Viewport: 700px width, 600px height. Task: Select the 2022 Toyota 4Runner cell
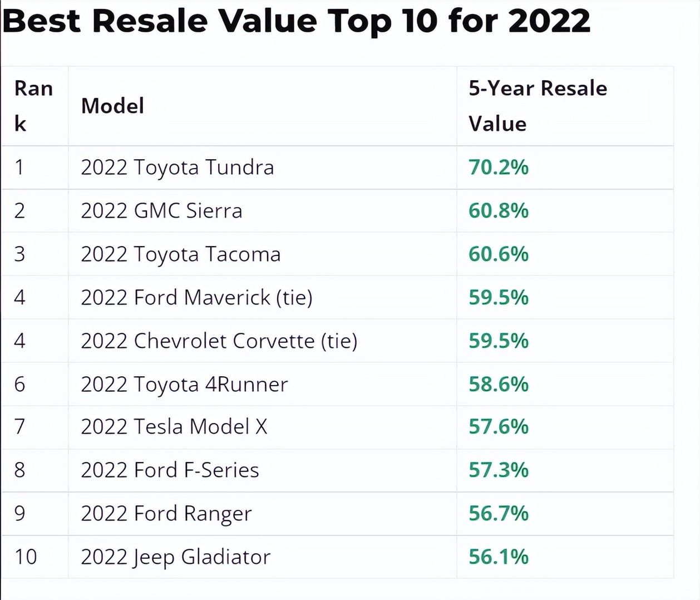tap(184, 385)
